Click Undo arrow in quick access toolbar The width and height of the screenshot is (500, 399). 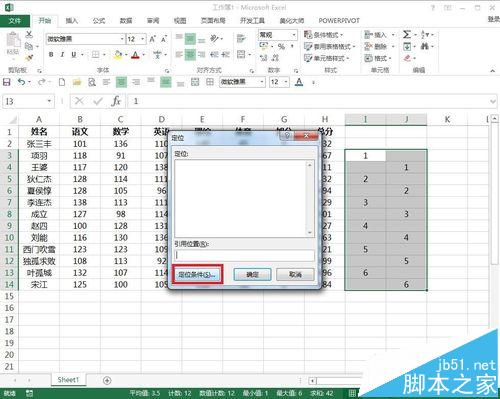[x=21, y=82]
